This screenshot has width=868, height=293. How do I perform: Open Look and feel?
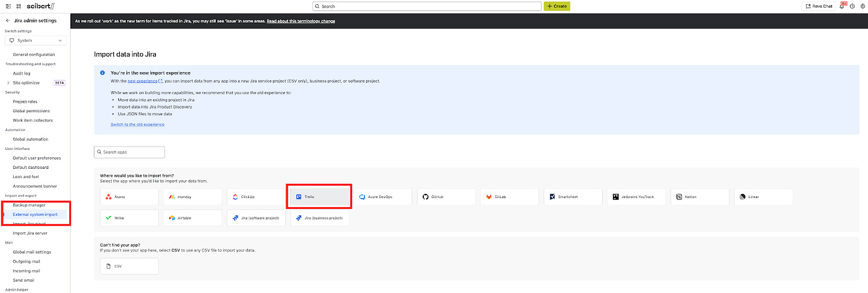tap(24, 177)
